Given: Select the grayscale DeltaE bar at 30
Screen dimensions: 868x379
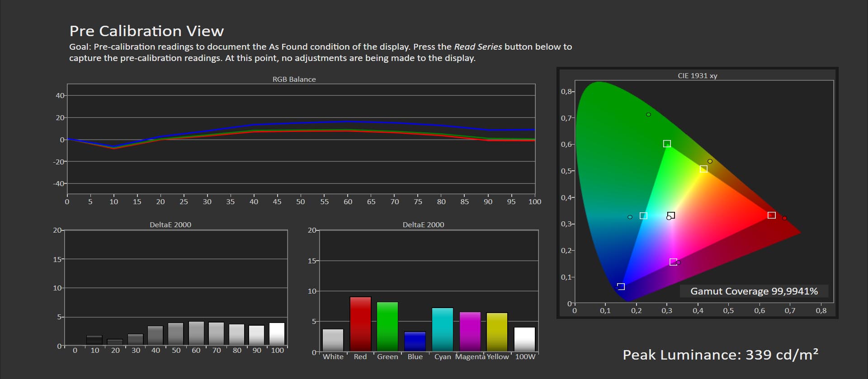Looking at the screenshot, I should 135,340.
